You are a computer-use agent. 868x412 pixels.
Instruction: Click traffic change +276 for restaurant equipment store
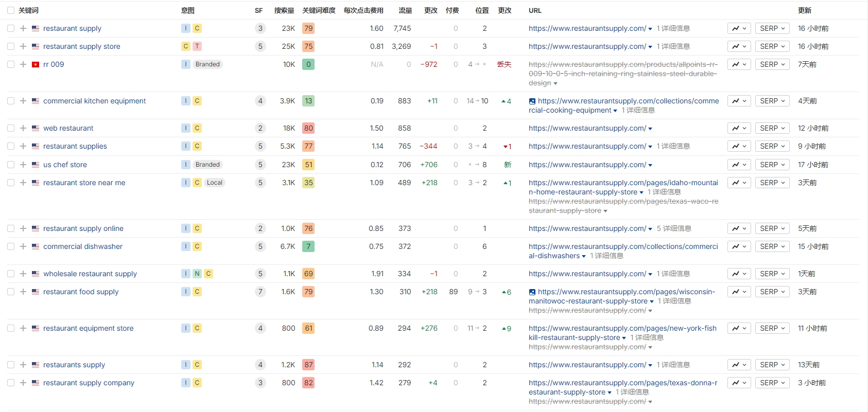click(x=429, y=328)
